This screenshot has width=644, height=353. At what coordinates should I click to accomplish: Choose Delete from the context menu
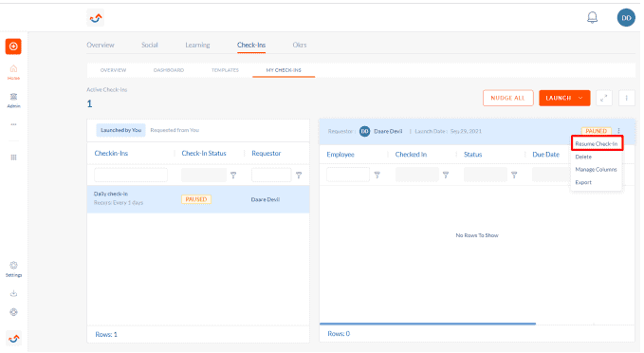pyautogui.click(x=583, y=157)
